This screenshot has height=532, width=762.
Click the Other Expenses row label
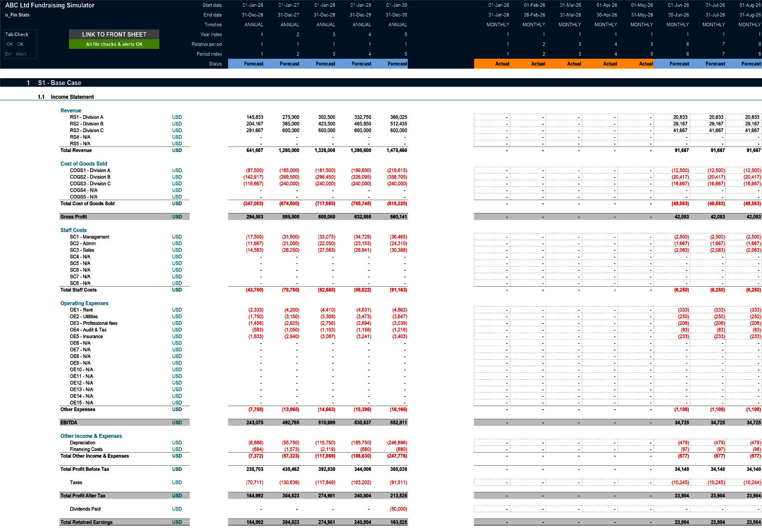(x=78, y=409)
